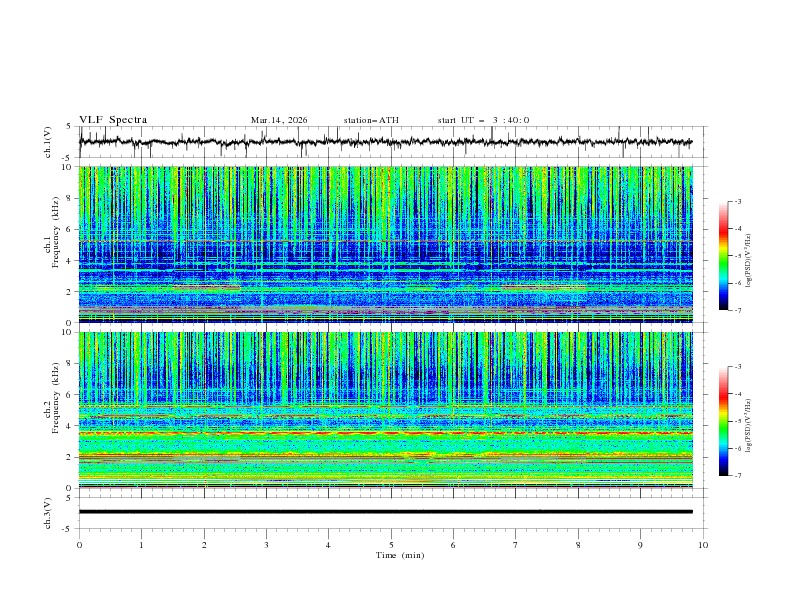
Task: Select the ch.1 colorbar "log(PSD)(V²/Hz)" label
Action: (x=748, y=261)
